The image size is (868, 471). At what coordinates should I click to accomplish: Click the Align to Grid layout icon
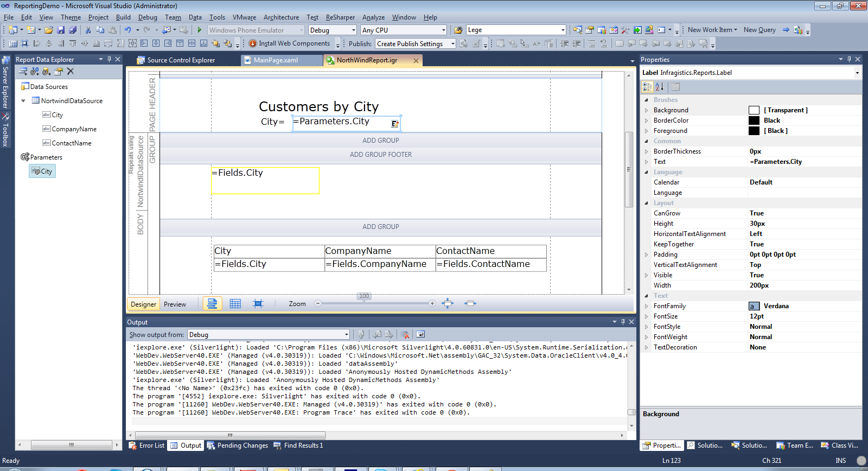tap(14, 43)
